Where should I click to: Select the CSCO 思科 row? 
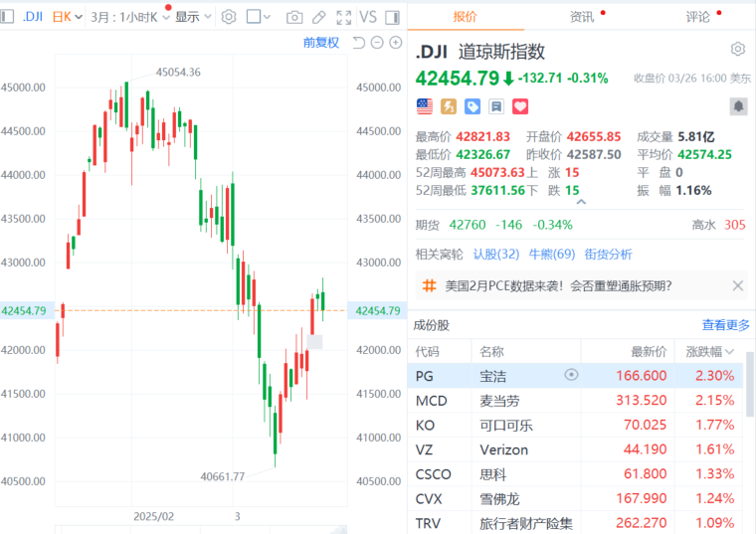[x=576, y=473]
